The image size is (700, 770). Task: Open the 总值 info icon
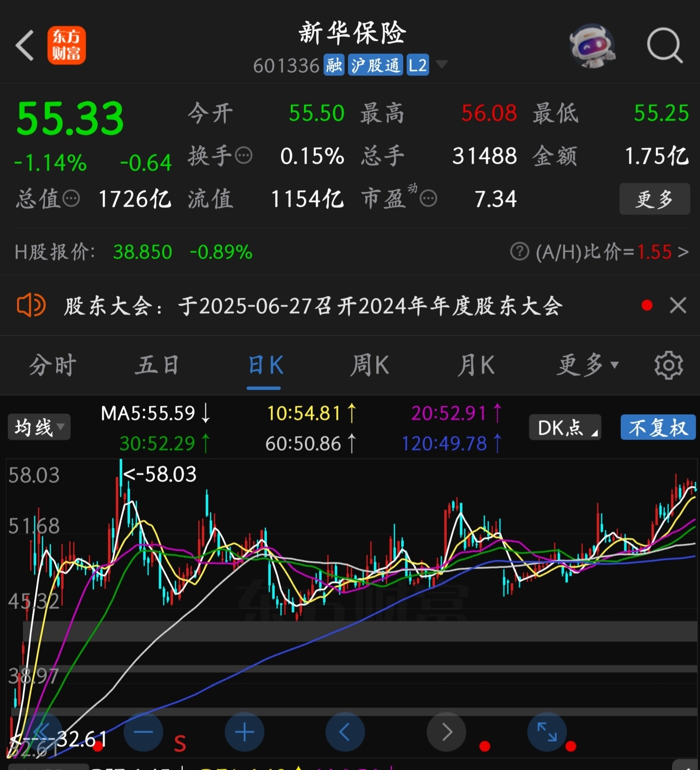71,199
